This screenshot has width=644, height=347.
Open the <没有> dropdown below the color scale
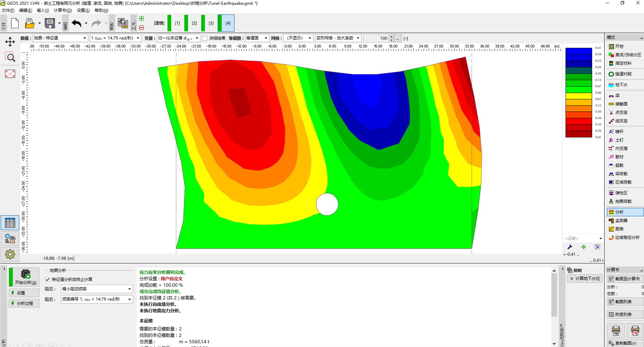[583, 238]
